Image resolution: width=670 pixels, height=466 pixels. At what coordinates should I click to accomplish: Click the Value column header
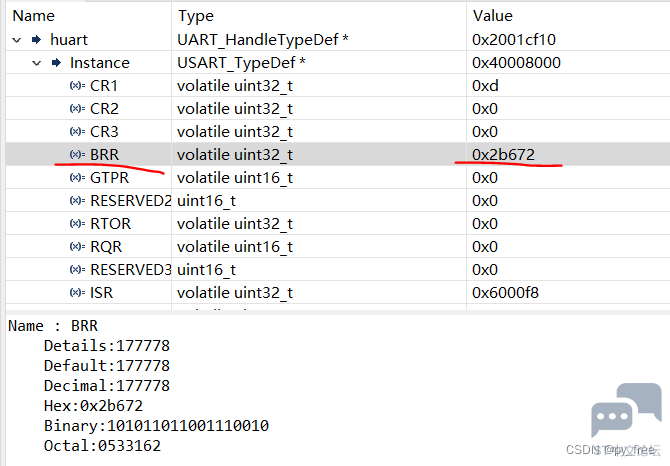492,16
